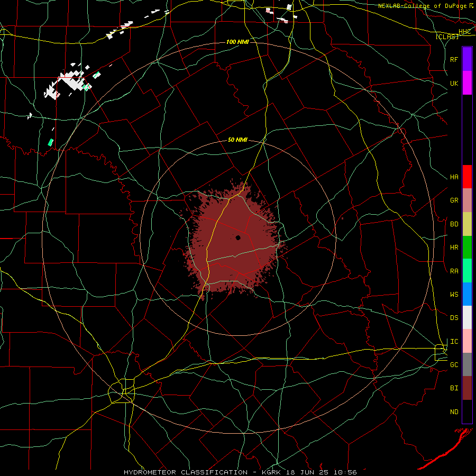Click the UK legend label

pos(454,83)
